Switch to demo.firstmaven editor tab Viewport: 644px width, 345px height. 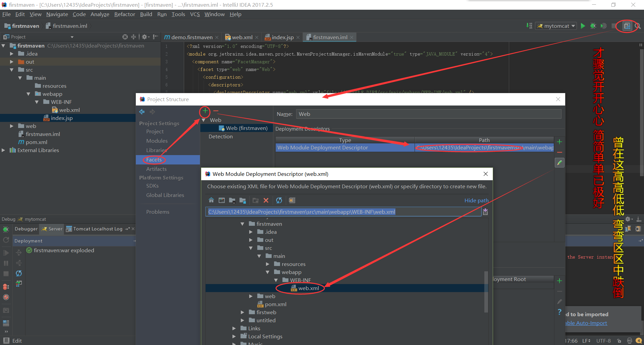coord(191,37)
